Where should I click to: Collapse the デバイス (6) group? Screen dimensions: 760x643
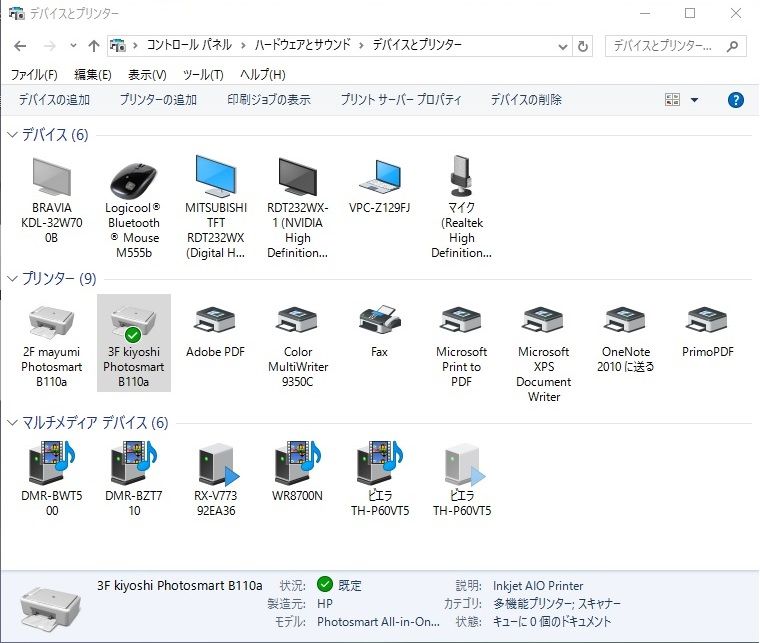coord(13,135)
